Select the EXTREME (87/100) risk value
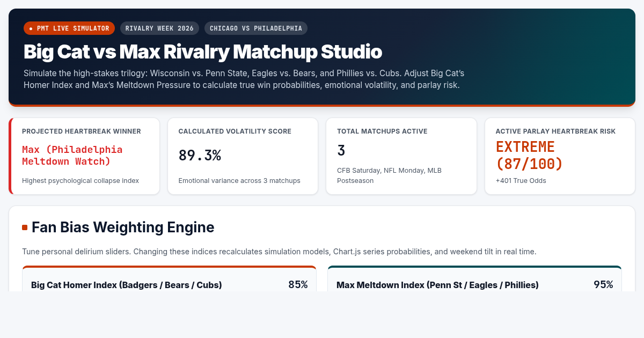The image size is (644, 338). [530, 155]
